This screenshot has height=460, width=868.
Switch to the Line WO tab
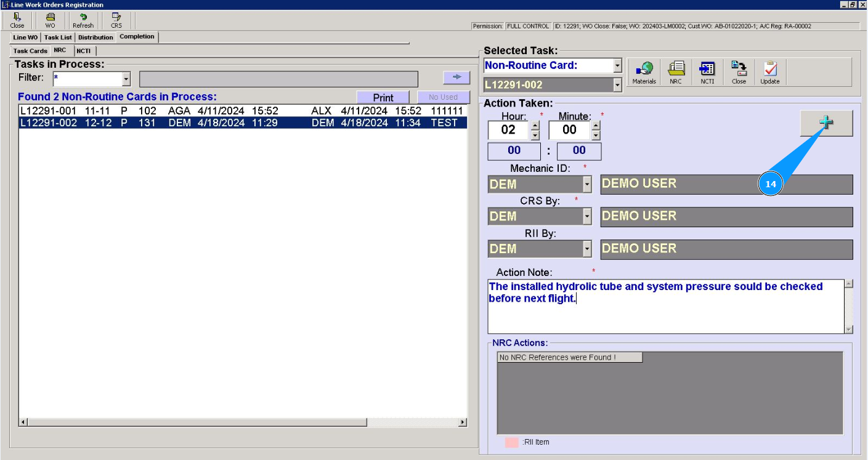25,38
